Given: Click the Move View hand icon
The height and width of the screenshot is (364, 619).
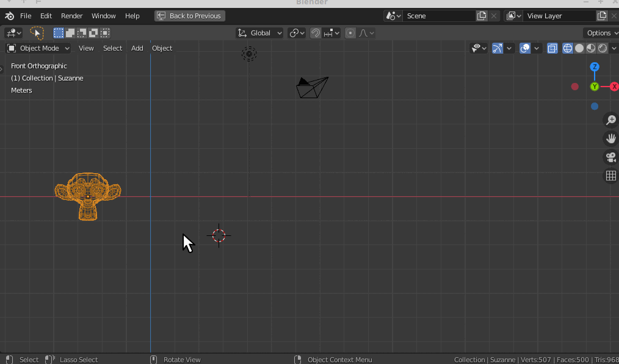Looking at the screenshot, I should point(610,138).
